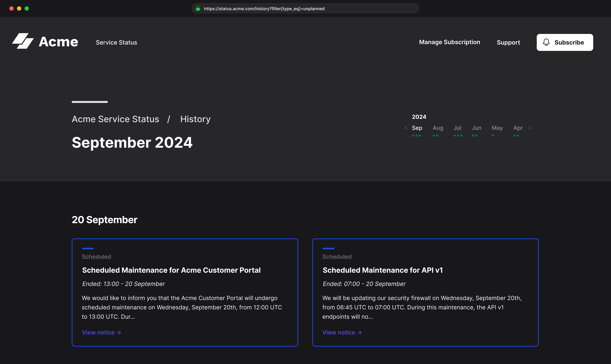Click the green status dots under Sep
Viewport: 611px width, 364px height.
[x=416, y=135]
